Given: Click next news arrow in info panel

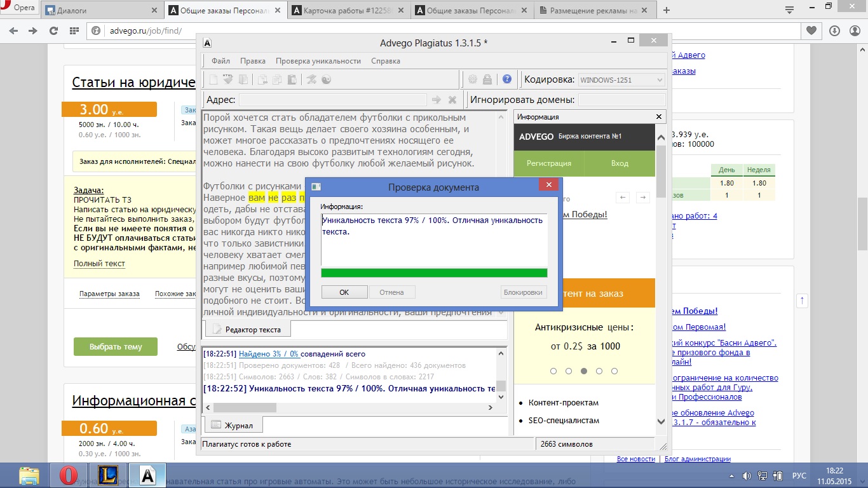Looking at the screenshot, I should (x=643, y=198).
